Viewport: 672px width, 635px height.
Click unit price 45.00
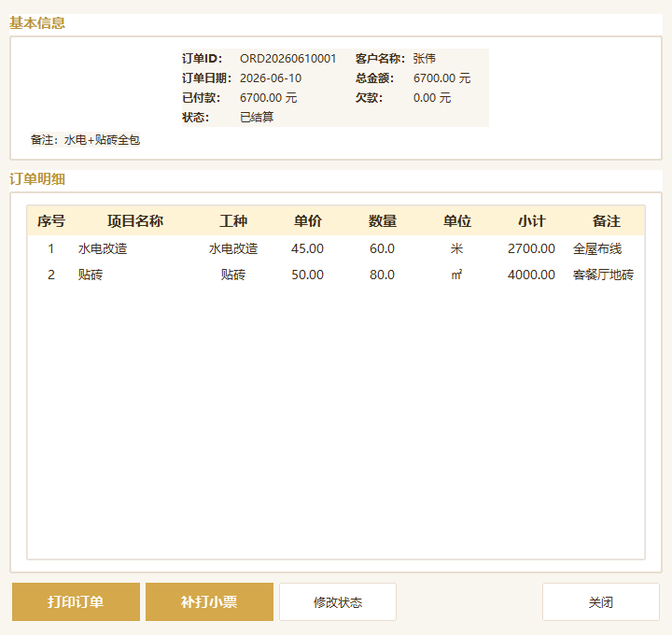click(307, 248)
